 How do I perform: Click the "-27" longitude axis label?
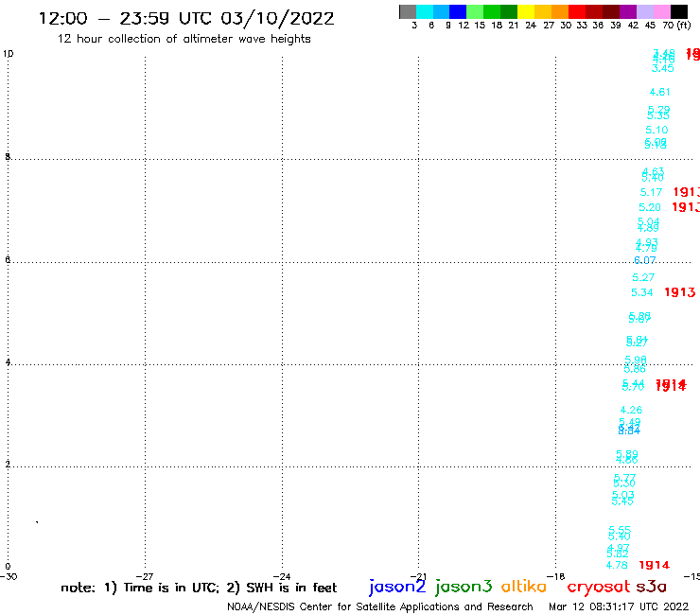tap(145, 577)
